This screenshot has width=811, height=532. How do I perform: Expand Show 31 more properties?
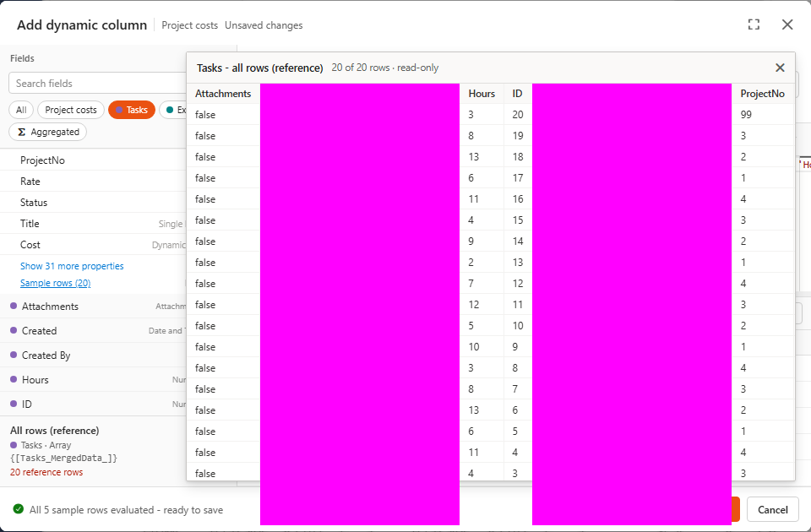tap(72, 266)
